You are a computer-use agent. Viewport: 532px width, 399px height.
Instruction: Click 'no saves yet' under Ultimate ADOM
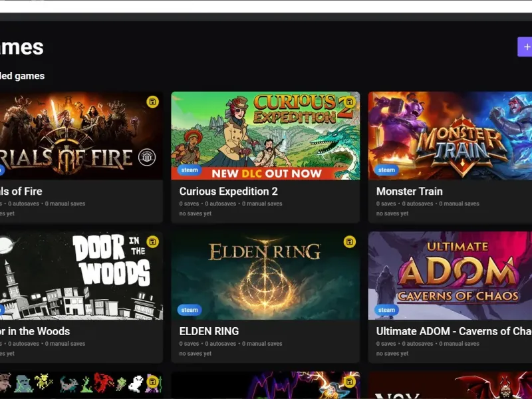click(392, 353)
